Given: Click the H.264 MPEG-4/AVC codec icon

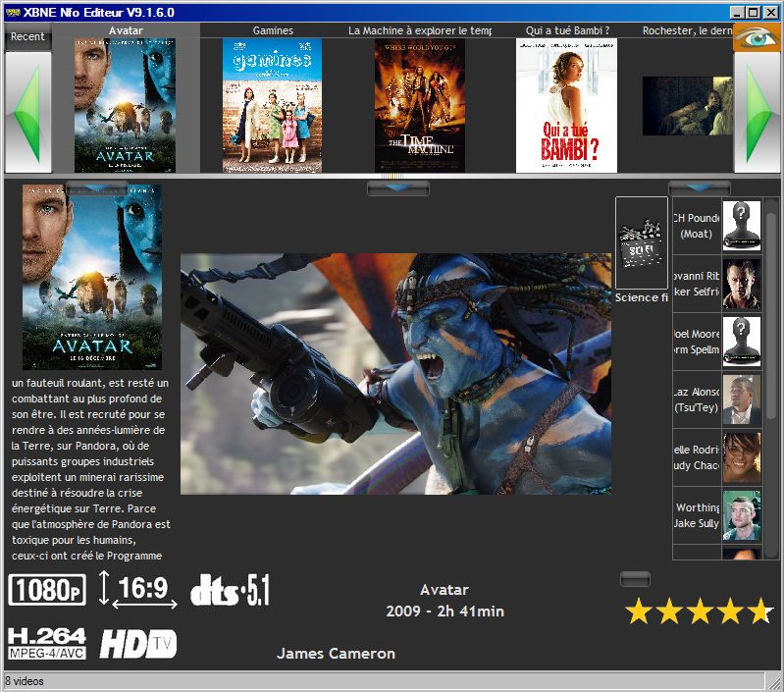Looking at the screenshot, I should [47, 644].
